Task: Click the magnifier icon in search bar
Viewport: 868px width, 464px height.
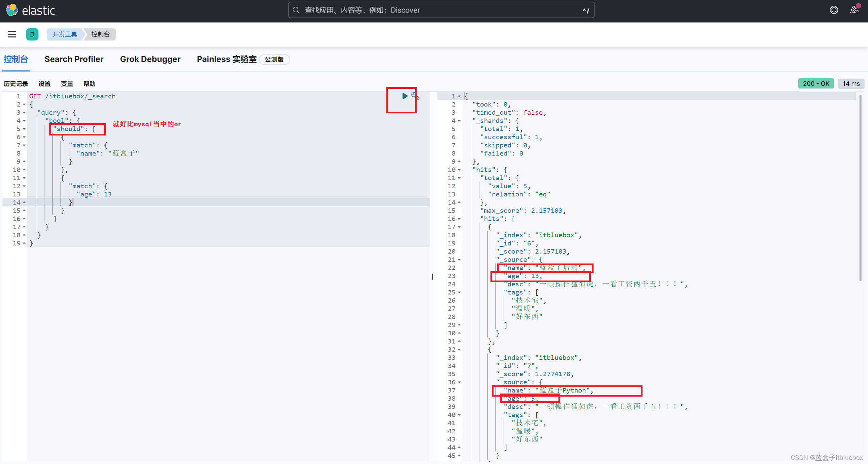Action: [x=296, y=10]
